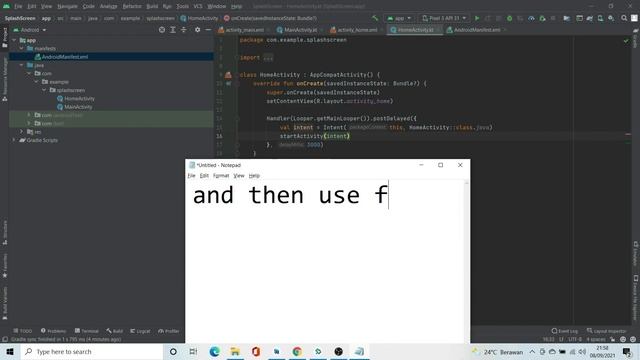Start debugging with the bug icon
This screenshot has width=640, height=360.
[x=509, y=18]
